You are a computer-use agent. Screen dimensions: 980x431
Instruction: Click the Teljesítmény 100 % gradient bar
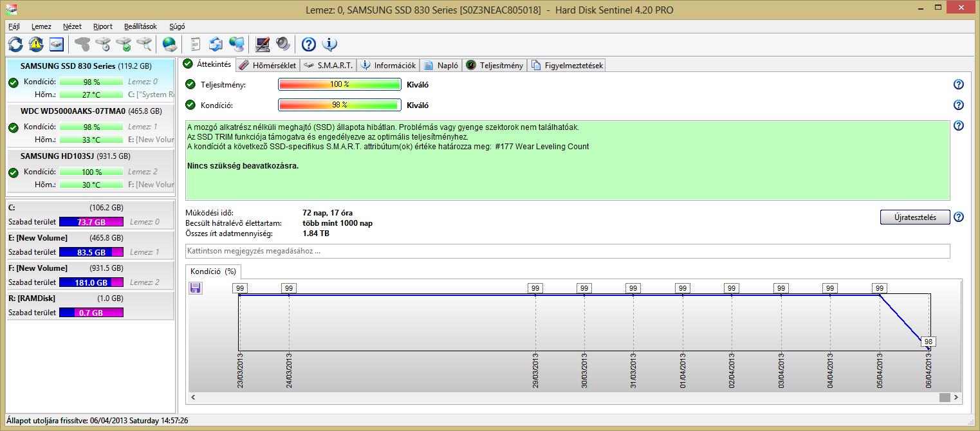point(340,84)
